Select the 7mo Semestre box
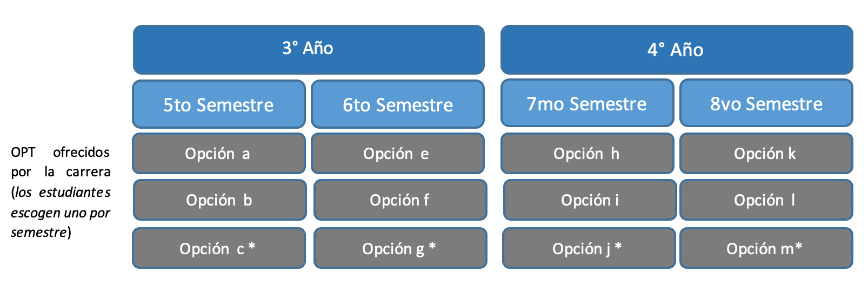The height and width of the screenshot is (291, 868). click(587, 103)
